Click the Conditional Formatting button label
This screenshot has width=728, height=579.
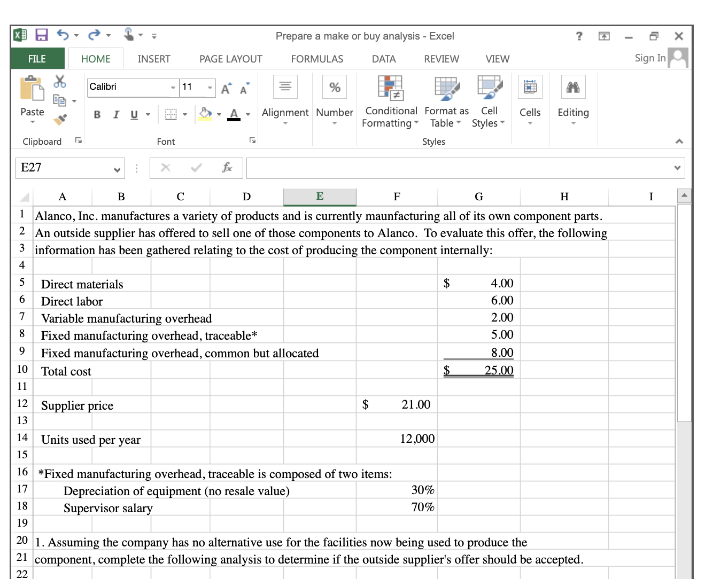tap(391, 117)
